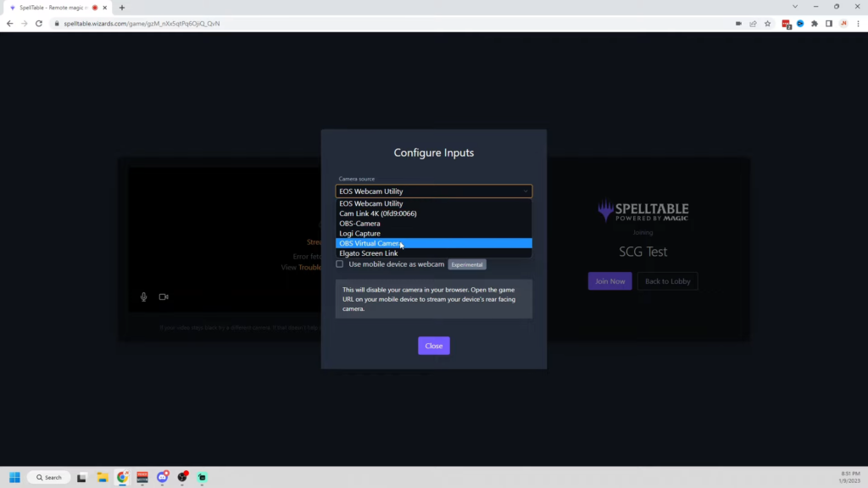Toggle the microphone icon in video preview
The image size is (868, 488).
[143, 297]
